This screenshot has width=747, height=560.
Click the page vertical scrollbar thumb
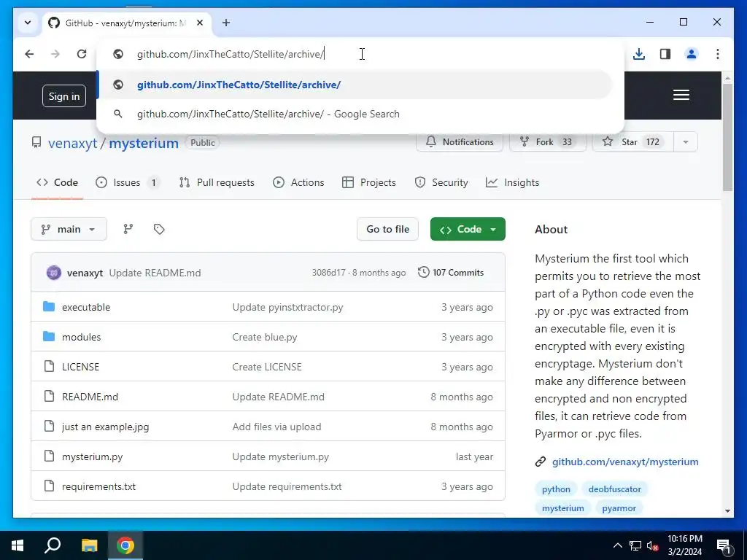click(727, 137)
